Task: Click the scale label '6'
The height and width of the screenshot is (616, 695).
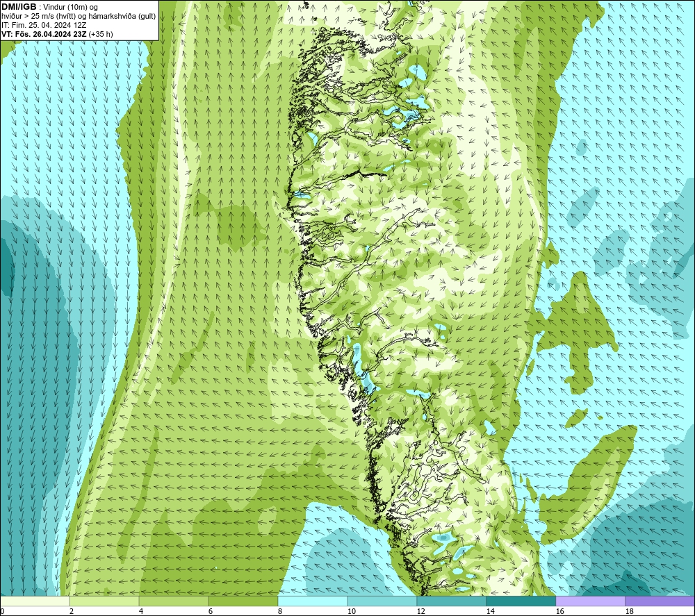Action: pyautogui.click(x=210, y=612)
